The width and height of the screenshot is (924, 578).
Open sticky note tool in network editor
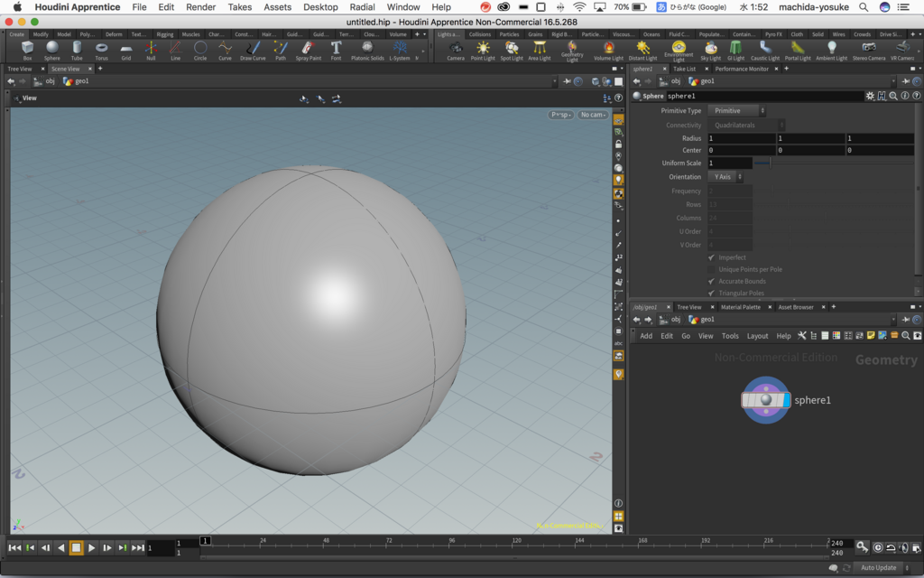tap(871, 336)
